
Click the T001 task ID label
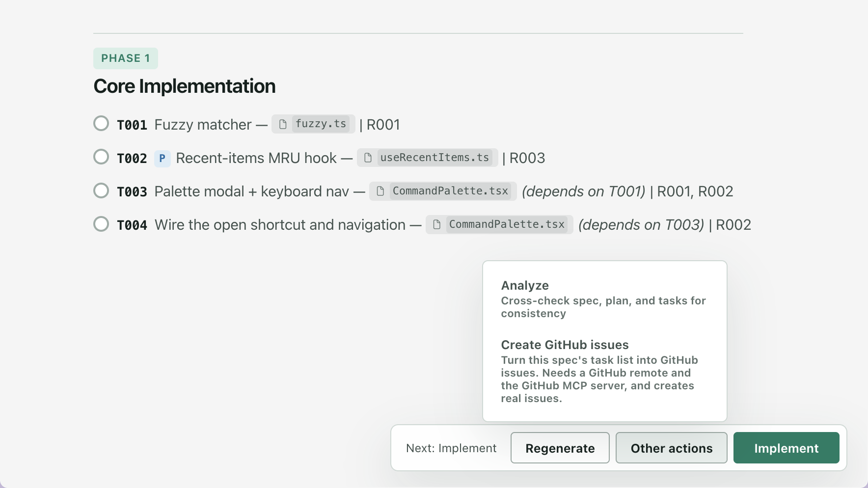point(132,125)
